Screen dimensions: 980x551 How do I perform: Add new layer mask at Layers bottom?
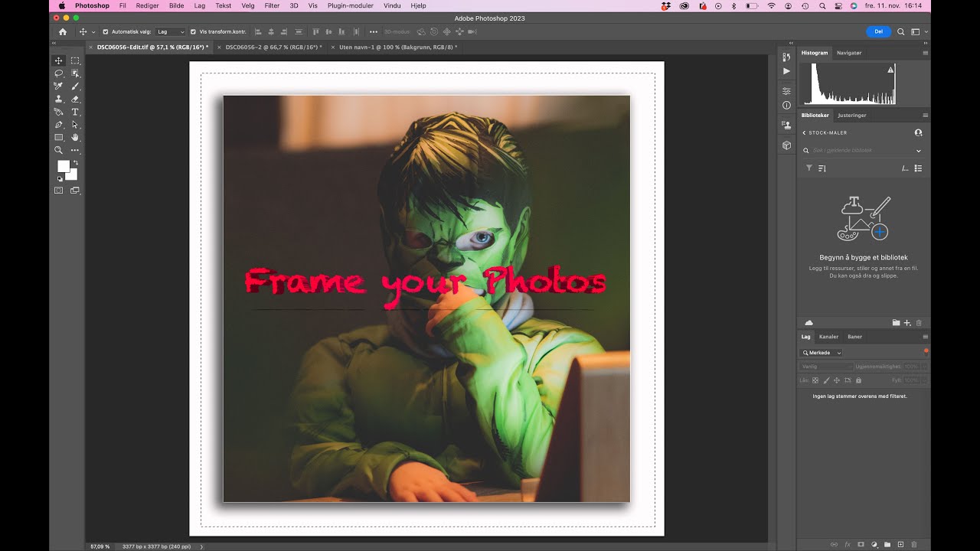pos(861,544)
